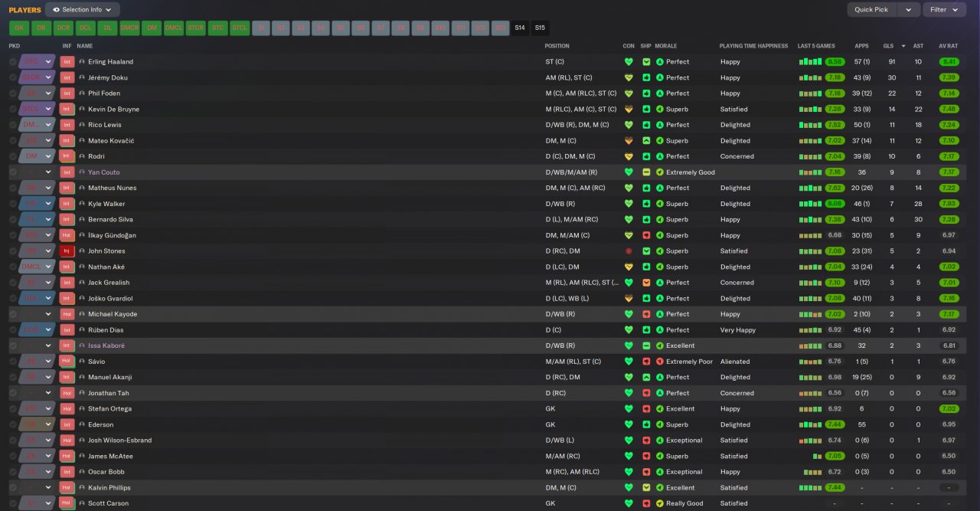This screenshot has width=980, height=511.
Task: Click Jonathan Tah's 6.56 last game rating
Action: (x=835, y=393)
